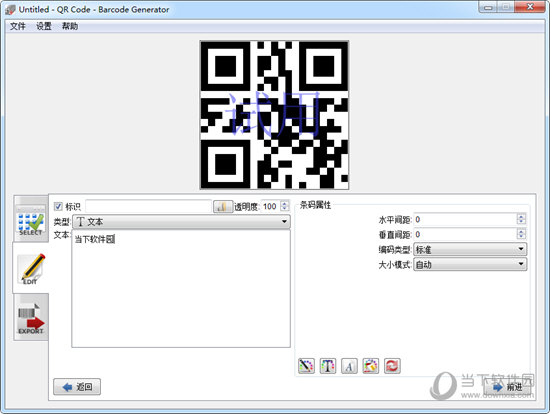Switch to the EDIT pencil tab
This screenshot has width=550, height=414.
click(x=31, y=268)
